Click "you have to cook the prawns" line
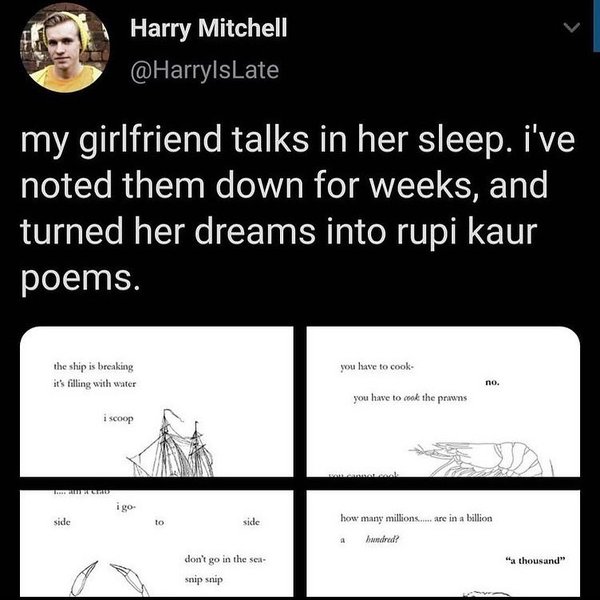The width and height of the screenshot is (600, 600). pos(410,397)
